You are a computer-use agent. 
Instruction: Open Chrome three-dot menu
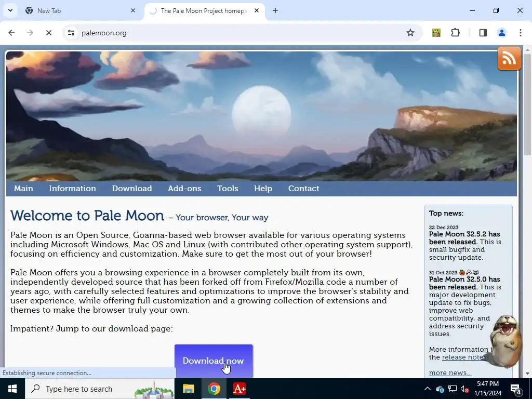pos(520,33)
